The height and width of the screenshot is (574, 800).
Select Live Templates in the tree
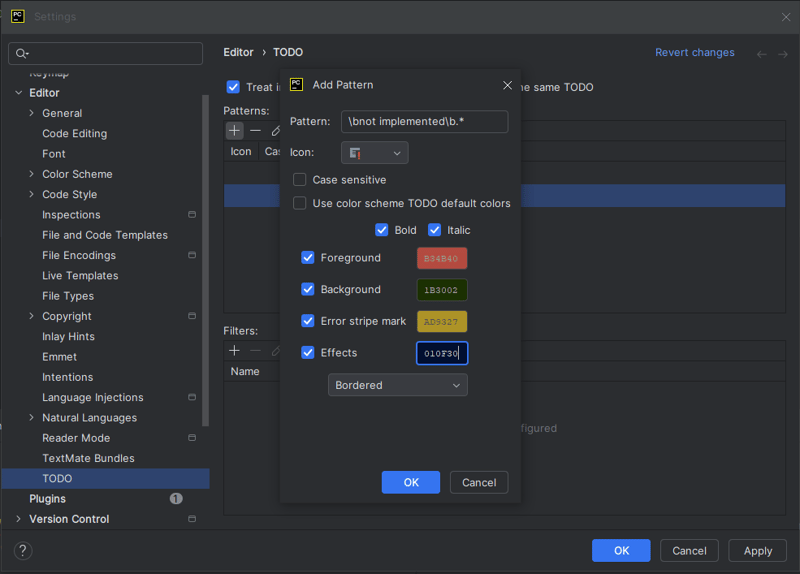(80, 276)
